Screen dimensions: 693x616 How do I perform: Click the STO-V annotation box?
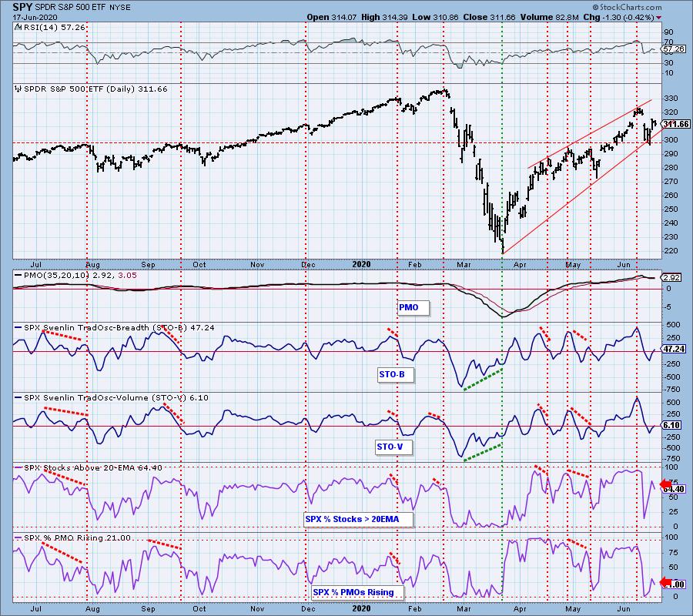point(393,447)
